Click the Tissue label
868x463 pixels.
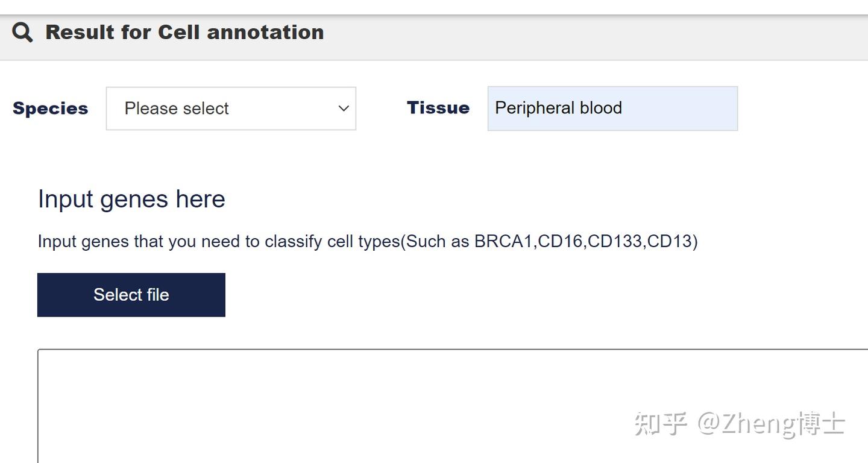pos(438,108)
